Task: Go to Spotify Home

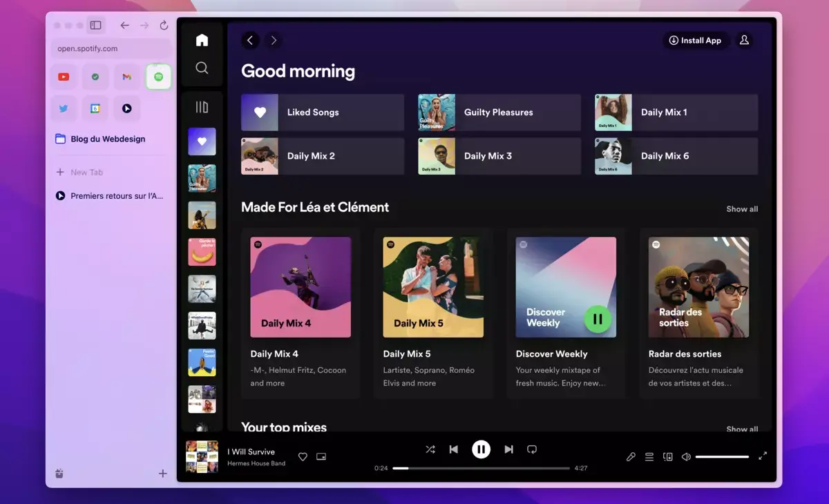Action: 202,40
